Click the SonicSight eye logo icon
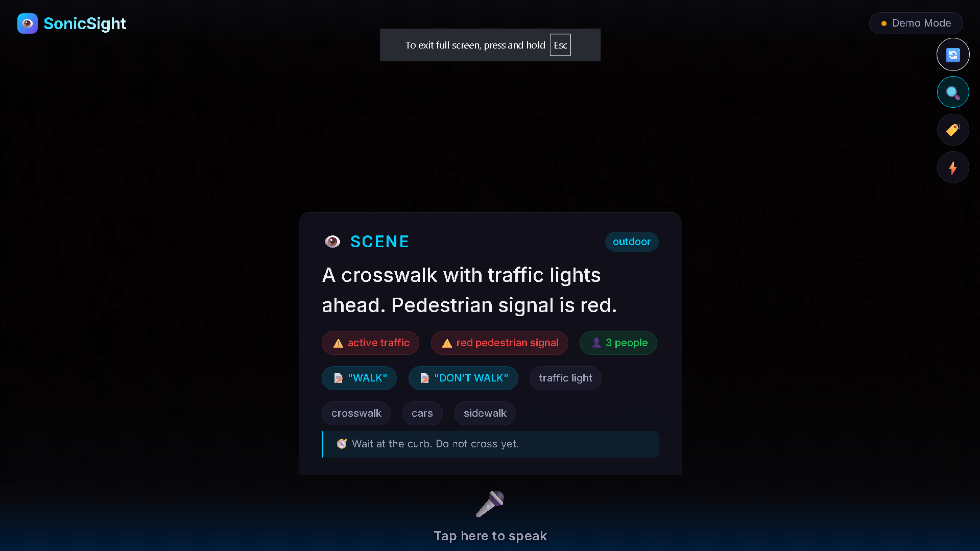The height and width of the screenshot is (551, 980). click(28, 23)
